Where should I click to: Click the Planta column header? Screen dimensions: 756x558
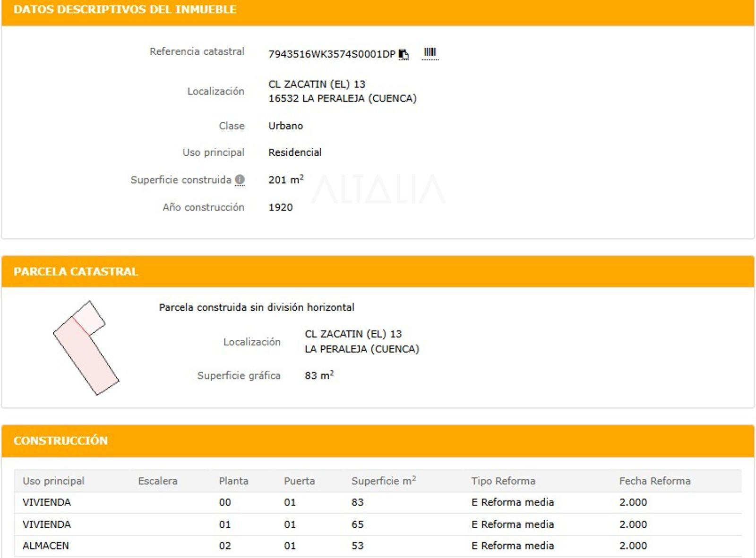click(233, 481)
